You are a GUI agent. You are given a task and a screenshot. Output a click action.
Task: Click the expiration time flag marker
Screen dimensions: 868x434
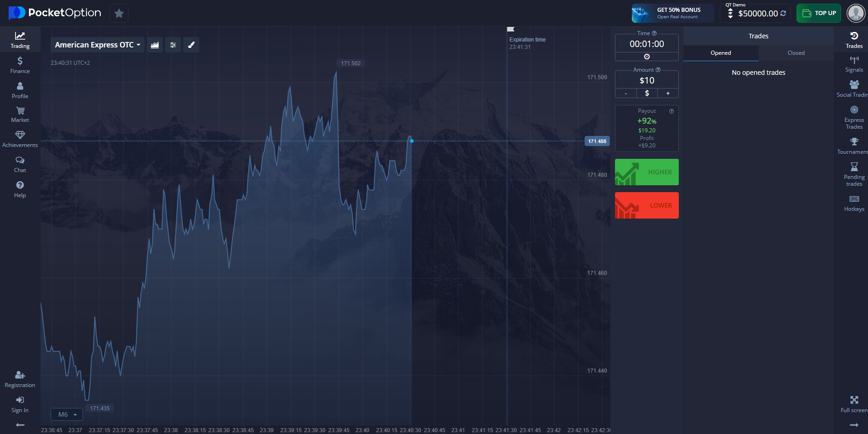pos(511,29)
